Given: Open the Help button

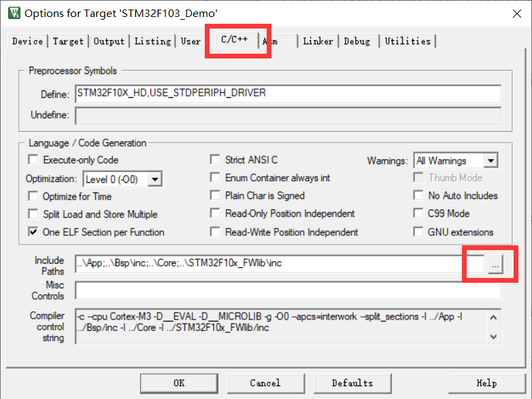Looking at the screenshot, I should (486, 383).
